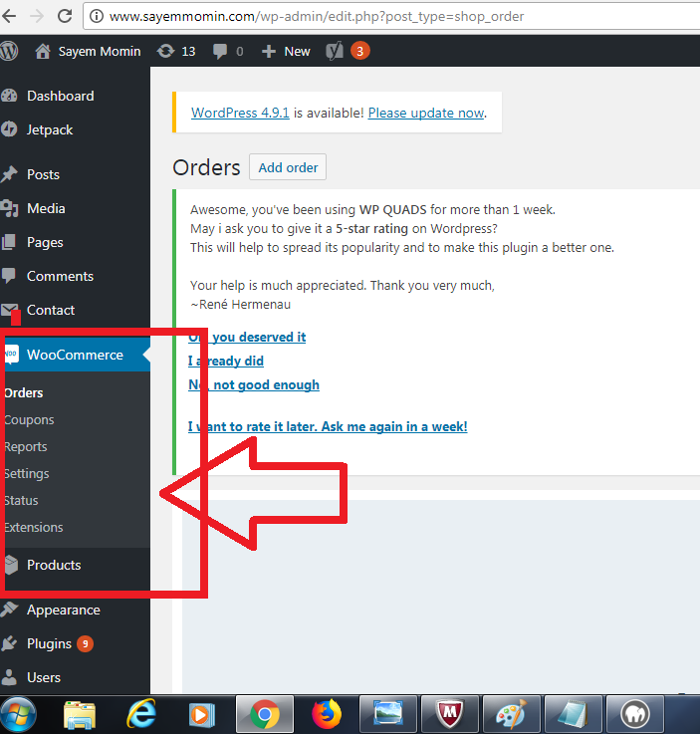Click the Media library icon
The width and height of the screenshot is (700, 734).
pyautogui.click(x=9, y=208)
